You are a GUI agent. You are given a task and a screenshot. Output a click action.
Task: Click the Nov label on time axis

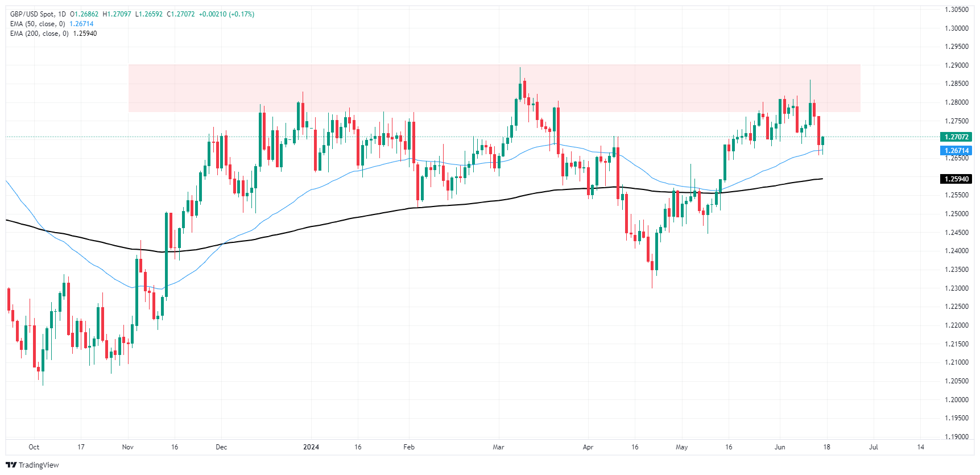click(128, 447)
